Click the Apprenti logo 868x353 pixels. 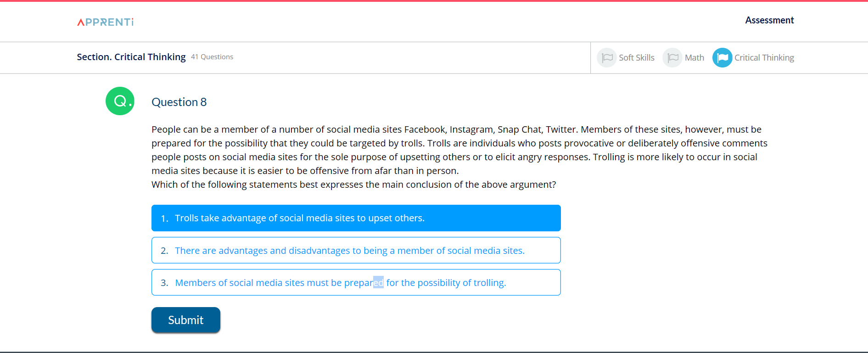[x=105, y=22]
